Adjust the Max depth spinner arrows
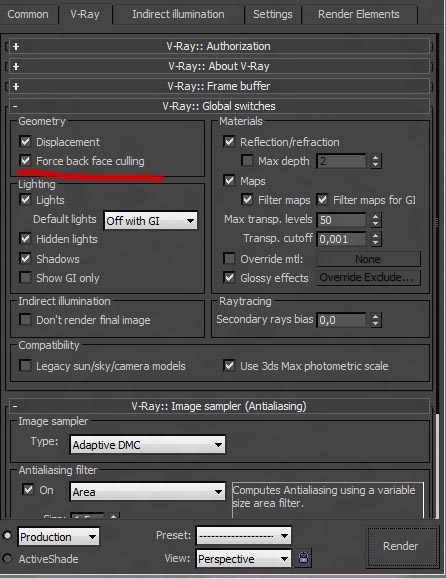This screenshot has width=446, height=579. tap(375, 161)
